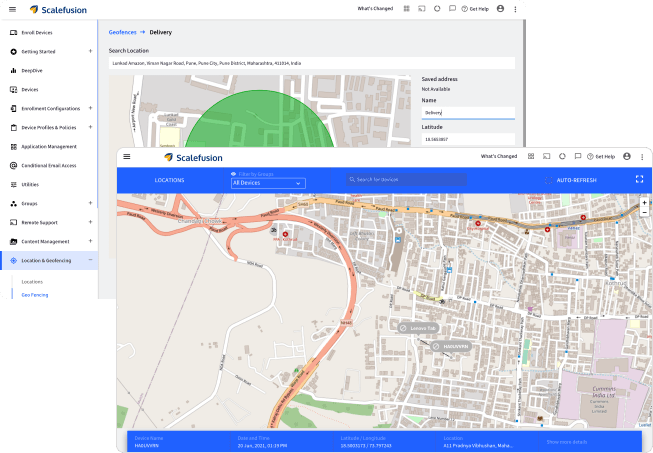
Task: Open chat icon in front Locations window
Action: (578, 157)
